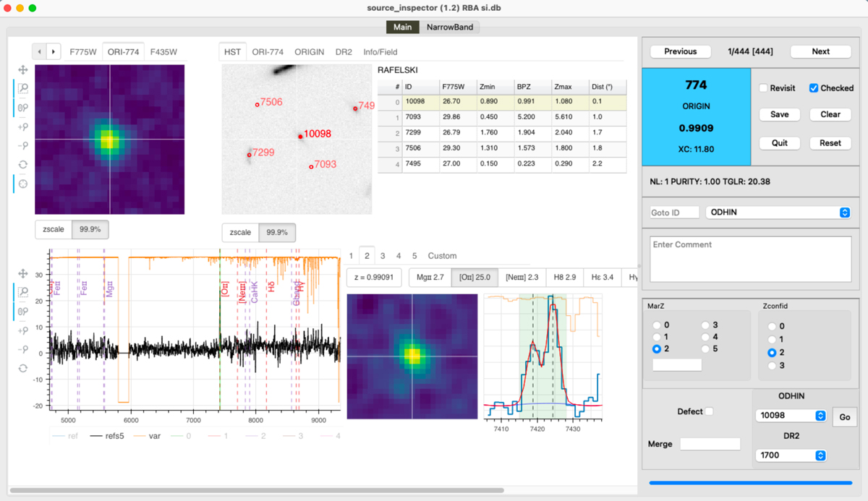Viewport: 868px width, 501px height.
Task: Expand the ODHIN 10098 ID dropdown
Action: tap(789, 416)
